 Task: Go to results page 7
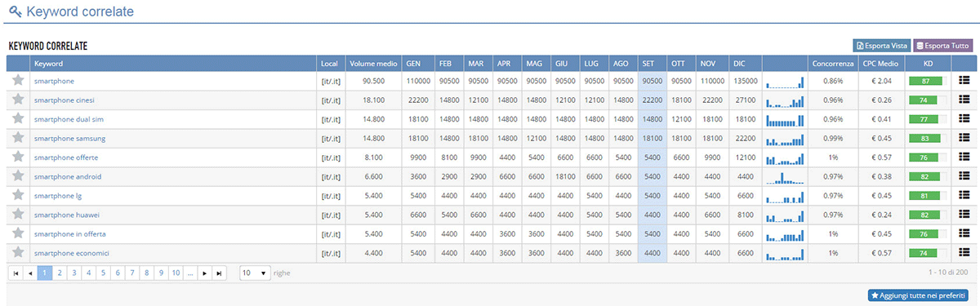(x=132, y=273)
